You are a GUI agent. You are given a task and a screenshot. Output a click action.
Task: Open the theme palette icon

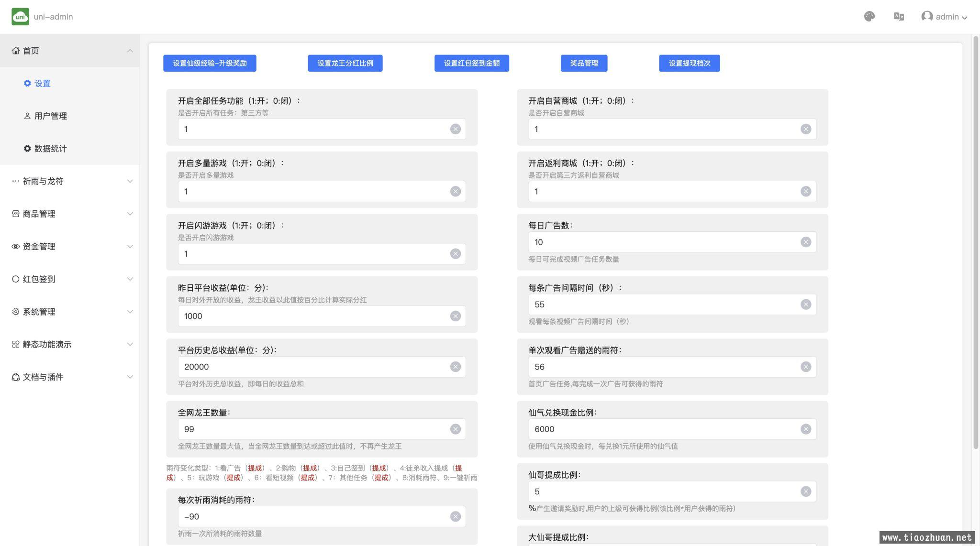869,17
